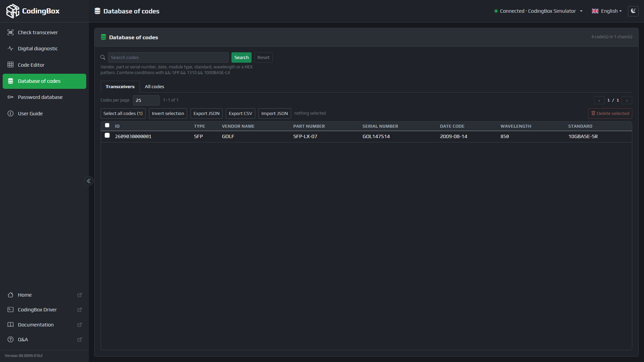This screenshot has height=362, width=644.
Task: Click external link icon beside Home
Action: point(79,295)
